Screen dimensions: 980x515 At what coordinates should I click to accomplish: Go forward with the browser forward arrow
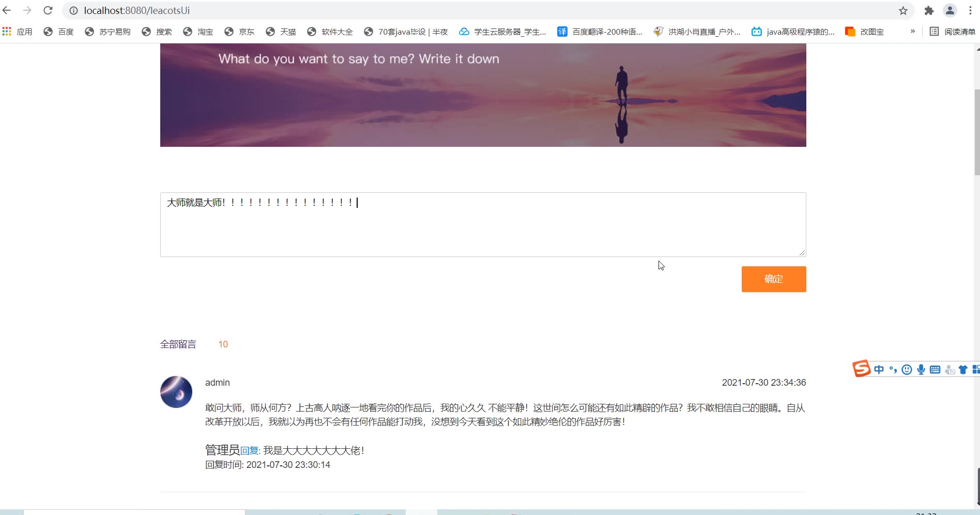pos(27,10)
